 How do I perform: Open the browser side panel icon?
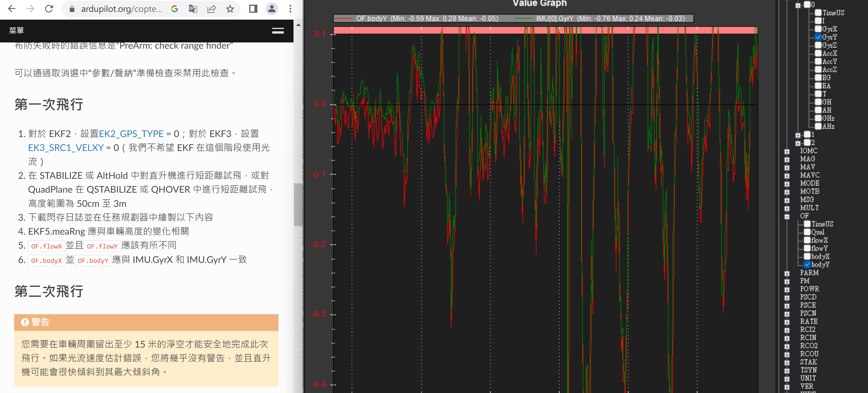(x=253, y=9)
